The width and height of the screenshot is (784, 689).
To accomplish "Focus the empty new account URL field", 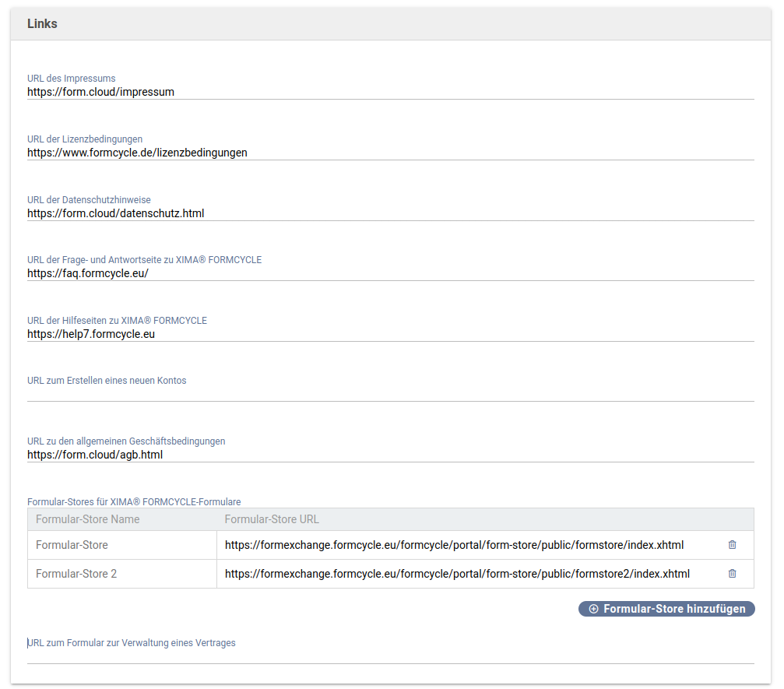I will click(389, 394).
